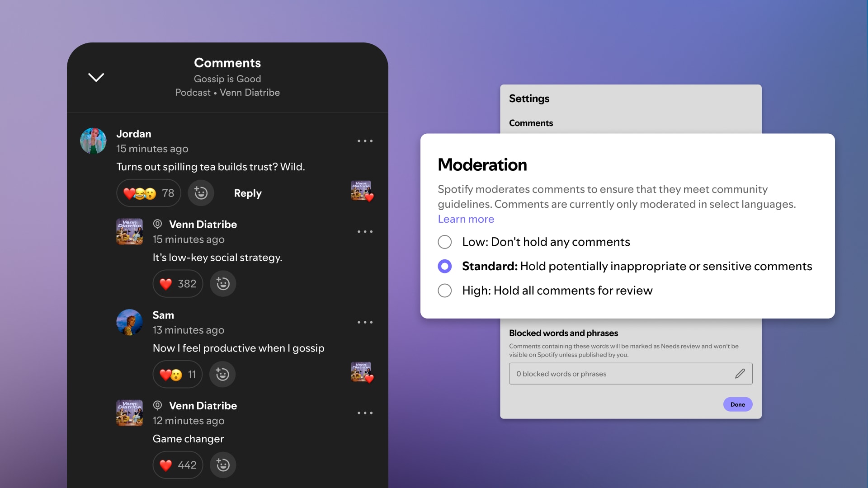Open the Learn more link
Image resolution: width=868 pixels, height=488 pixels.
[x=466, y=219]
